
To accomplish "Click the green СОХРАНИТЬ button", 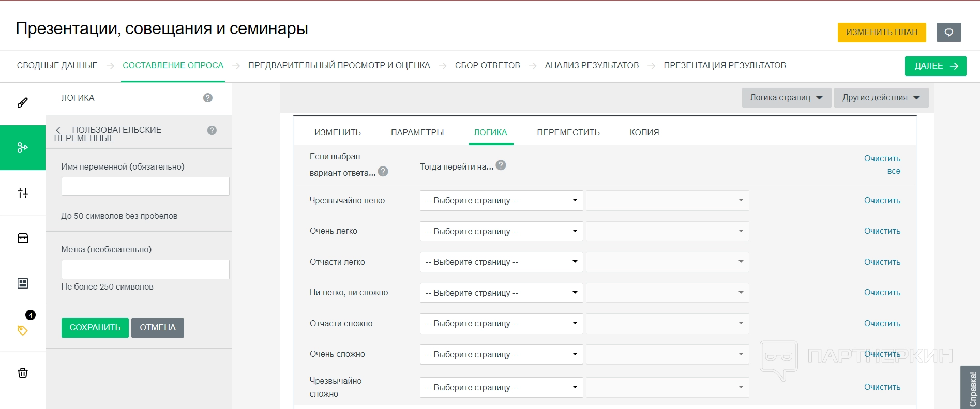I will 95,328.
